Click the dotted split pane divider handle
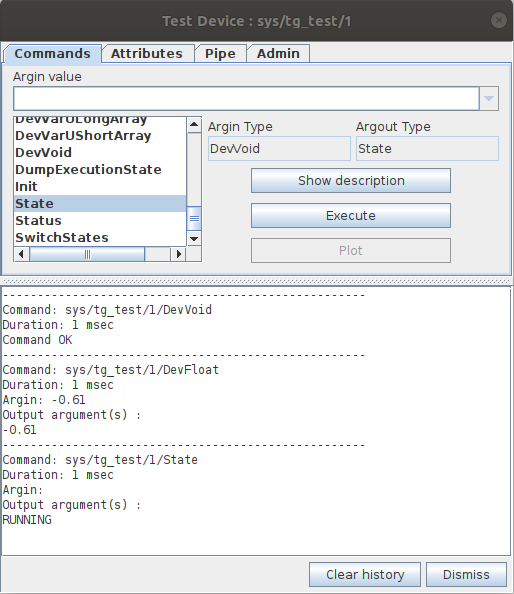 click(x=256, y=281)
